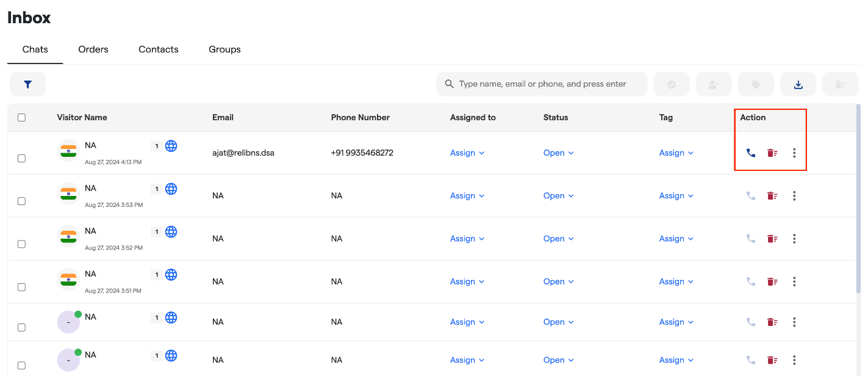
Task: Delete the chat from ajat@relibns.dsa
Action: tap(772, 153)
